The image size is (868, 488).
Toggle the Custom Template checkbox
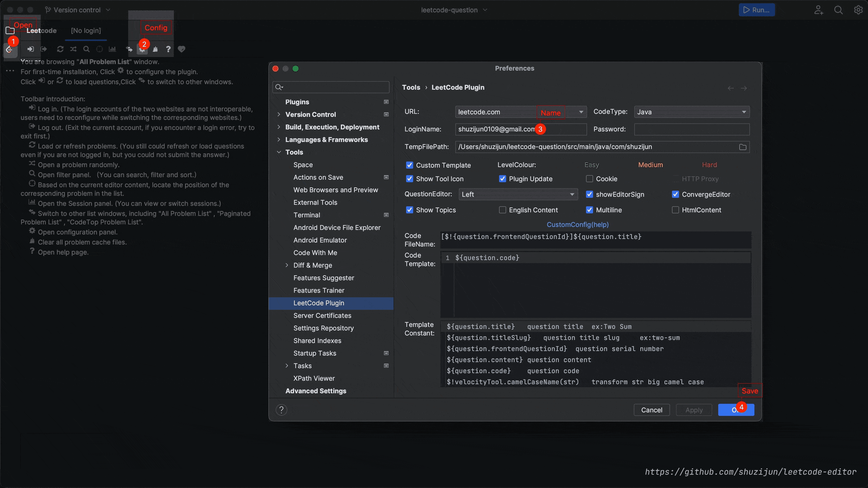[x=409, y=165]
